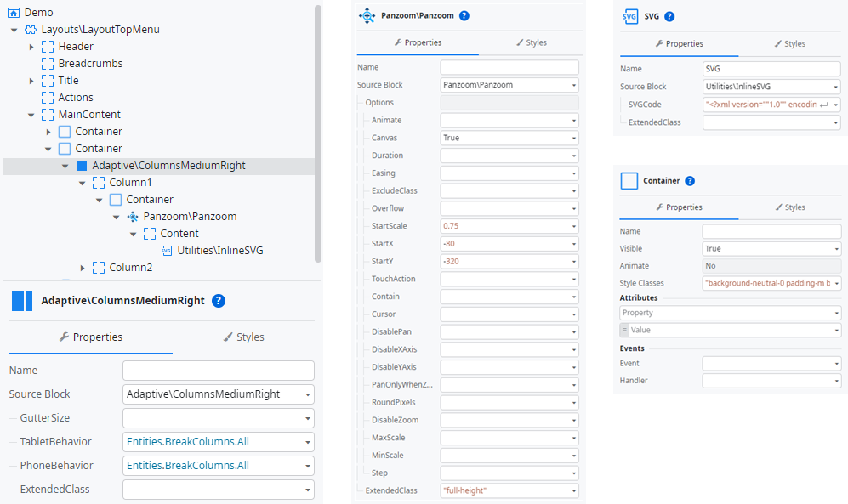
Task: Click the InlineSVG icon in widget tree
Action: 167,251
